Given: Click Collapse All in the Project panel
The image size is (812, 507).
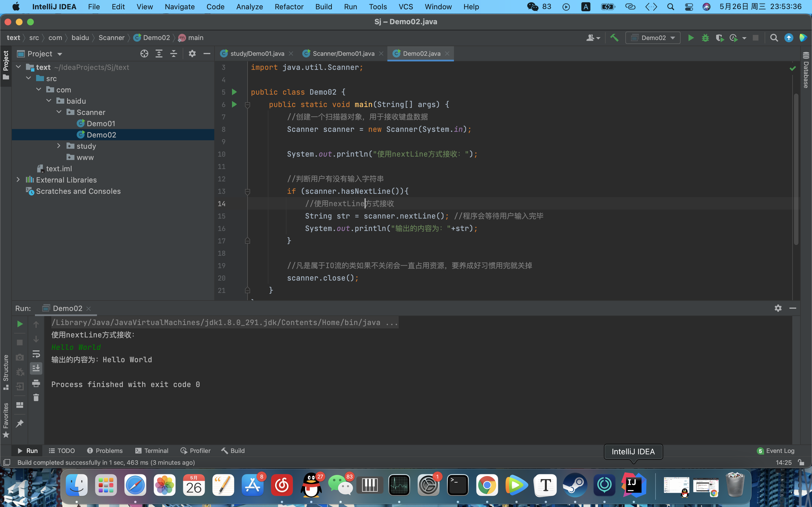Looking at the screenshot, I should pyautogui.click(x=173, y=54).
